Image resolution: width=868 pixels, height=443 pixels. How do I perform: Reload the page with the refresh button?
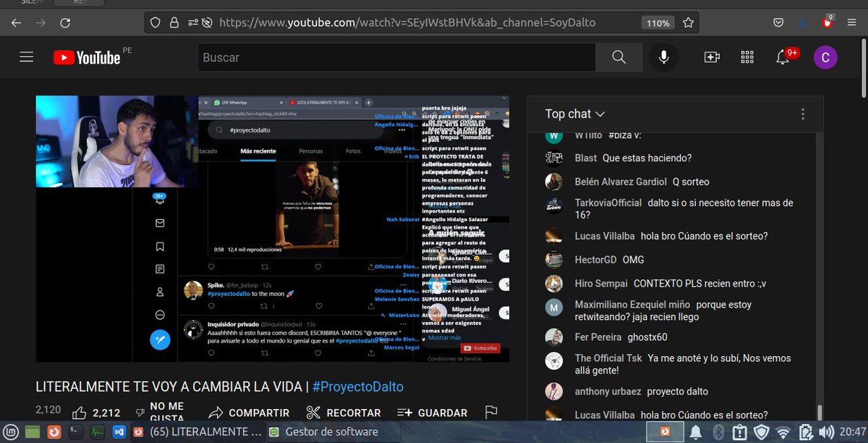[65, 22]
